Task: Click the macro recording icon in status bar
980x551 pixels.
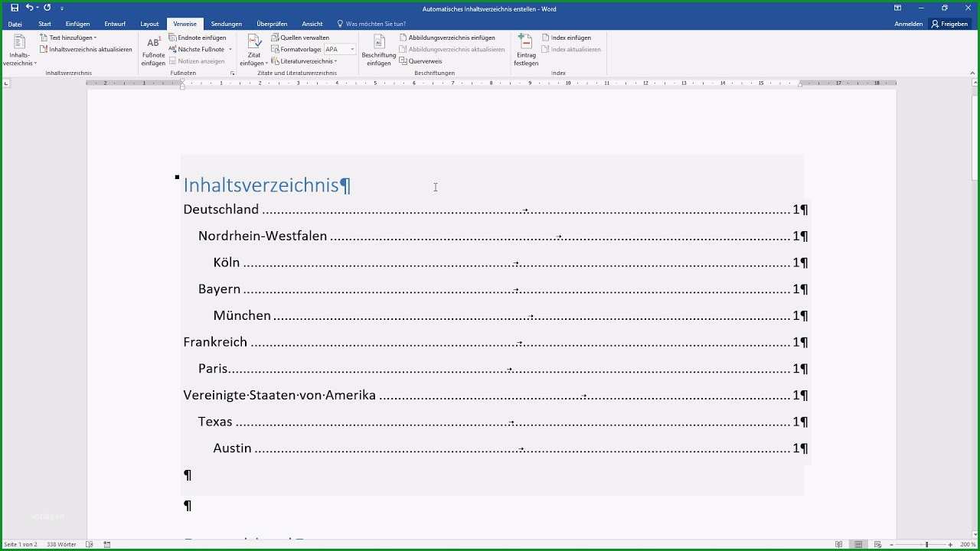Action: click(107, 544)
